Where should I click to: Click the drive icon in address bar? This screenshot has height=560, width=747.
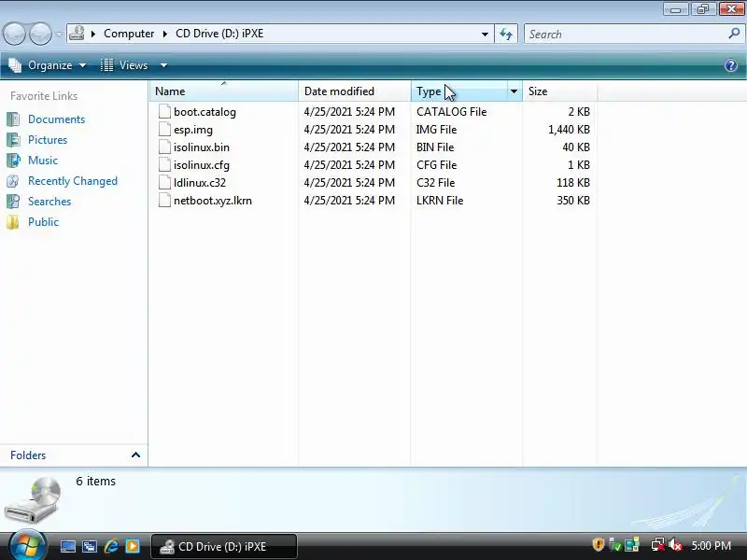[77, 34]
